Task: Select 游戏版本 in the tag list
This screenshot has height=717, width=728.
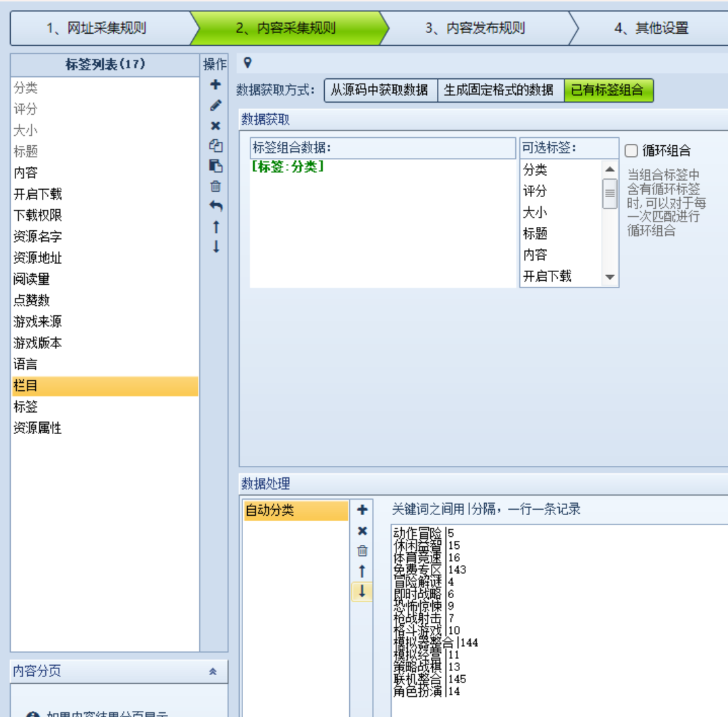Action: pyautogui.click(x=105, y=343)
